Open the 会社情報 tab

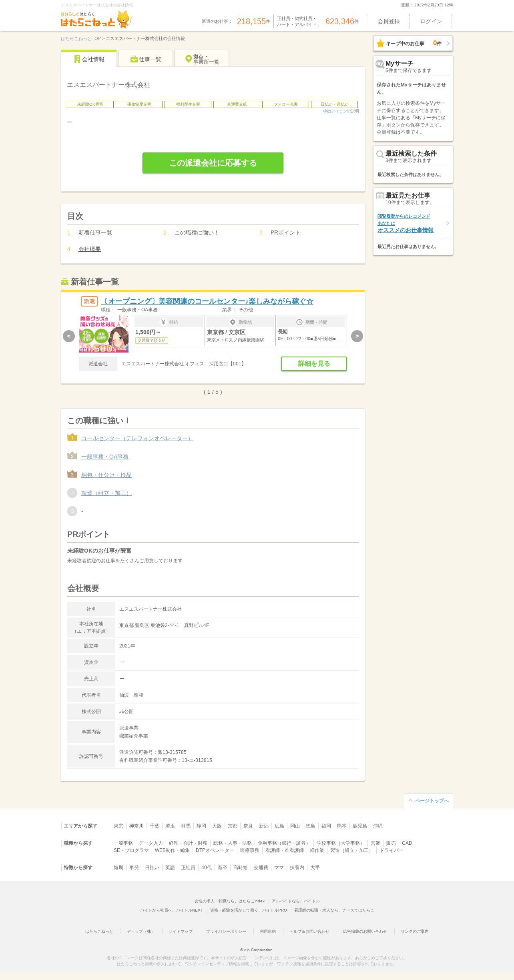89,59
